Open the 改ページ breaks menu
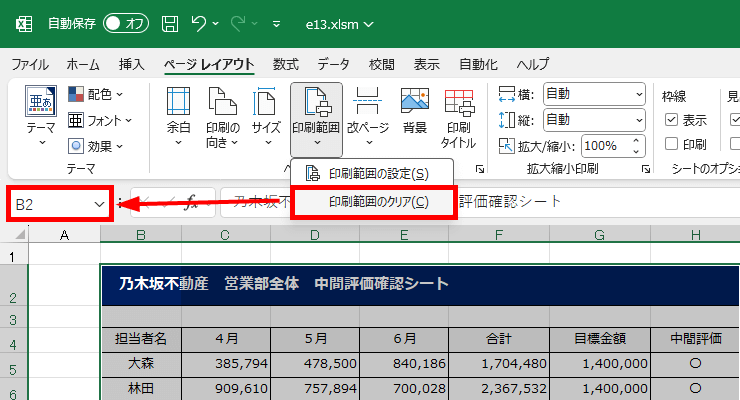 [368, 117]
